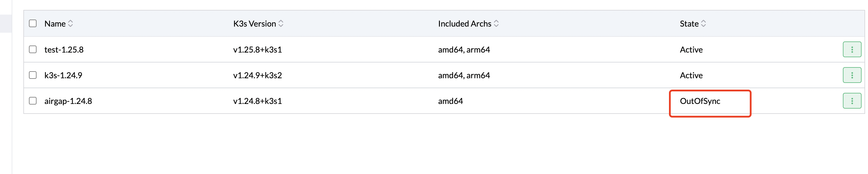Check the checkbox for test-1.25.8
Viewport: 868px width, 174px height.
pyautogui.click(x=32, y=49)
